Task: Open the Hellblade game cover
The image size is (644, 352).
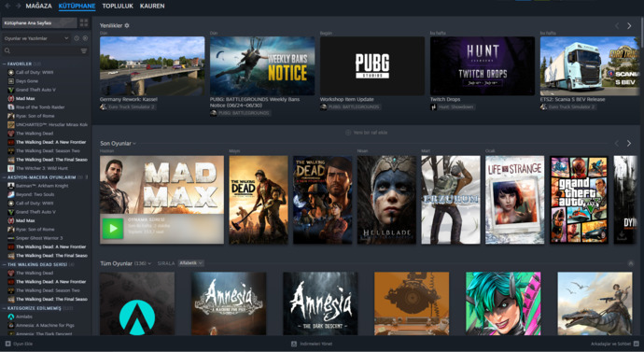Action: pos(386,200)
